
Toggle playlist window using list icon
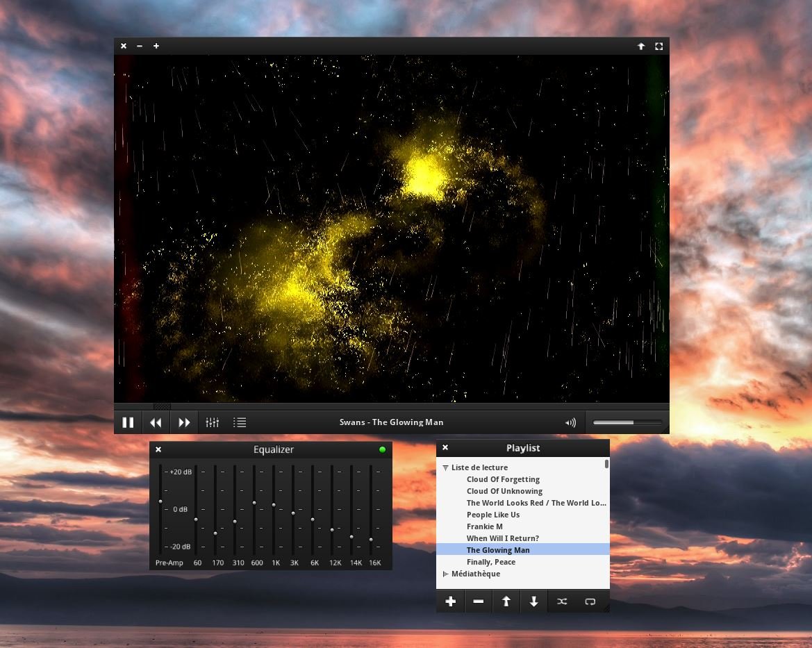tap(240, 422)
